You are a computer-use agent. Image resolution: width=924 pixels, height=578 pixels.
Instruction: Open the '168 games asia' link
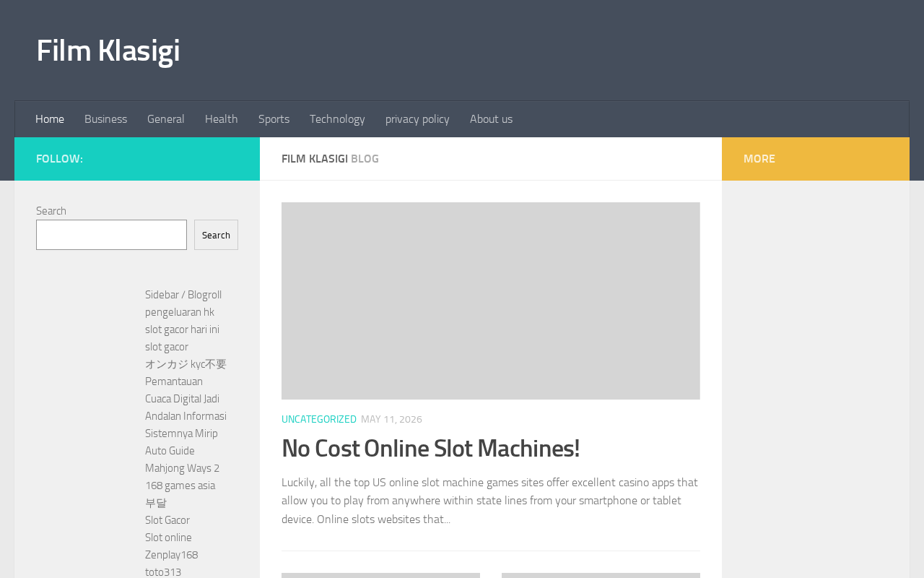180,486
